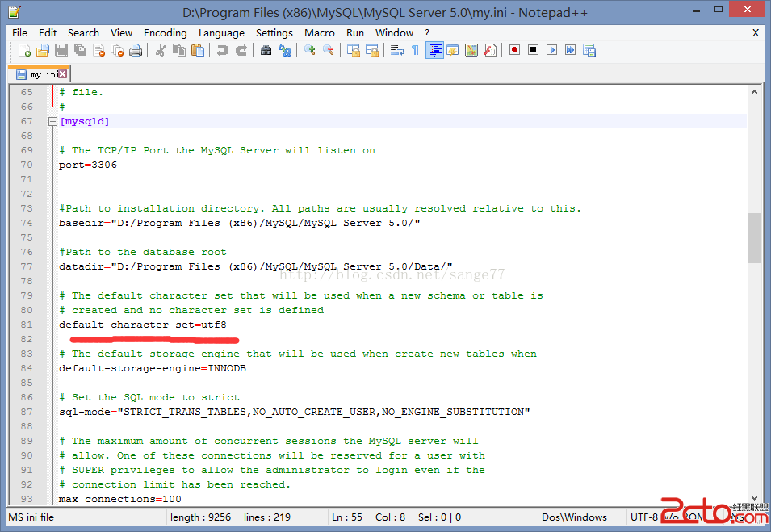Click the Dos\Windows status bar entry
Viewport: 771px width, 532px height.
point(574,517)
